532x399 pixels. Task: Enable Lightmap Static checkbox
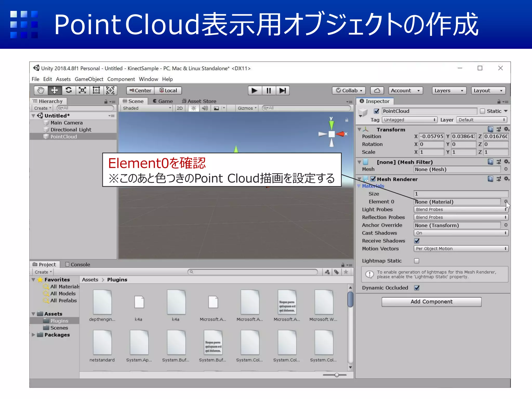pos(417,261)
